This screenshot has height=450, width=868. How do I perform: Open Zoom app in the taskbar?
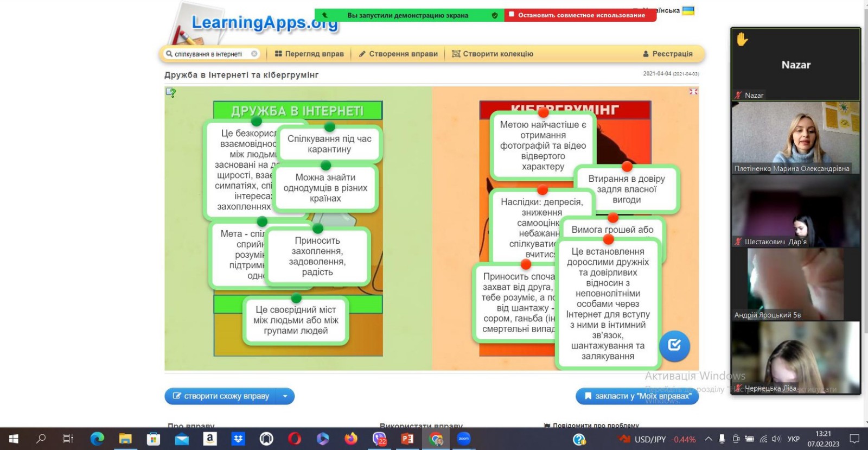(x=464, y=439)
